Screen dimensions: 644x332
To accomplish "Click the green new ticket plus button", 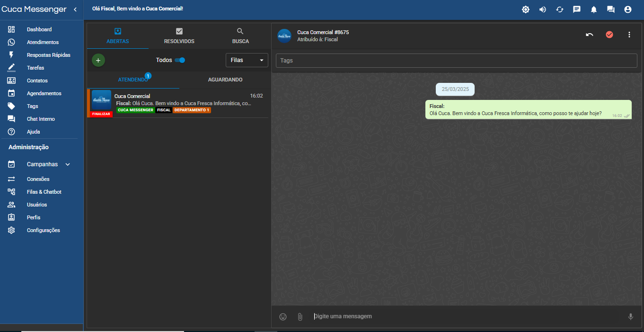I will (98, 60).
